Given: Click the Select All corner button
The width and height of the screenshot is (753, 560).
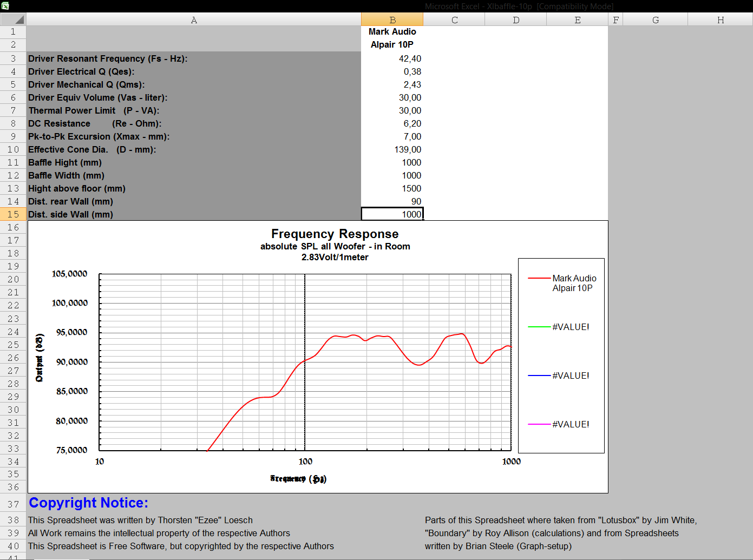Looking at the screenshot, I should click(x=13, y=19).
